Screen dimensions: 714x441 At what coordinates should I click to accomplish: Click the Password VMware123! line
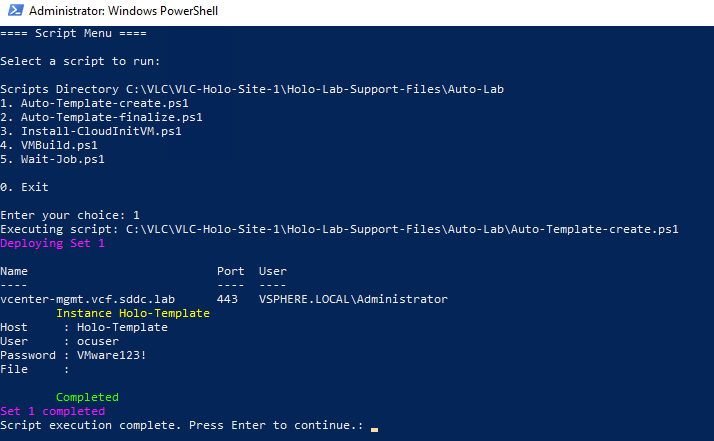coord(73,355)
